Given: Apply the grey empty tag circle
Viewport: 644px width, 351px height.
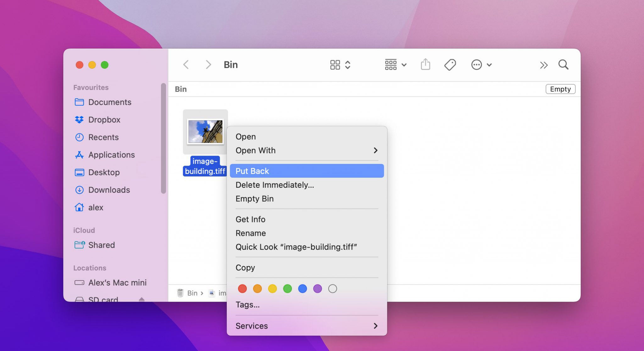Looking at the screenshot, I should (333, 289).
